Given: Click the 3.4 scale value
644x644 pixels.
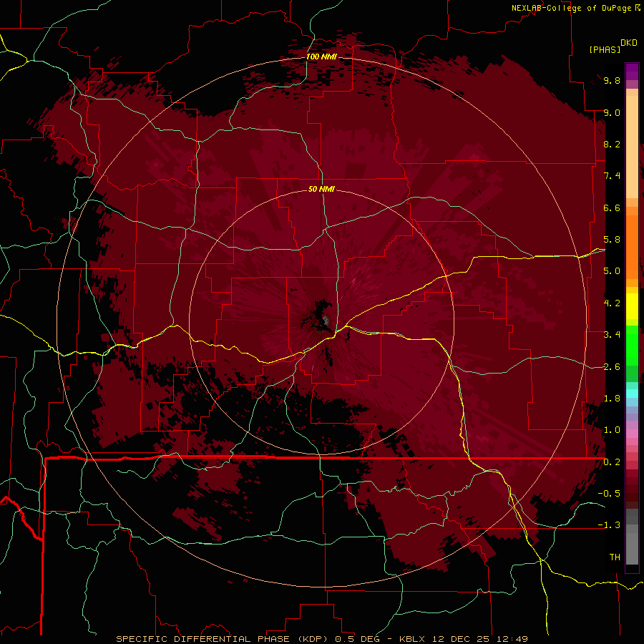Looking at the screenshot, I should click(612, 335).
